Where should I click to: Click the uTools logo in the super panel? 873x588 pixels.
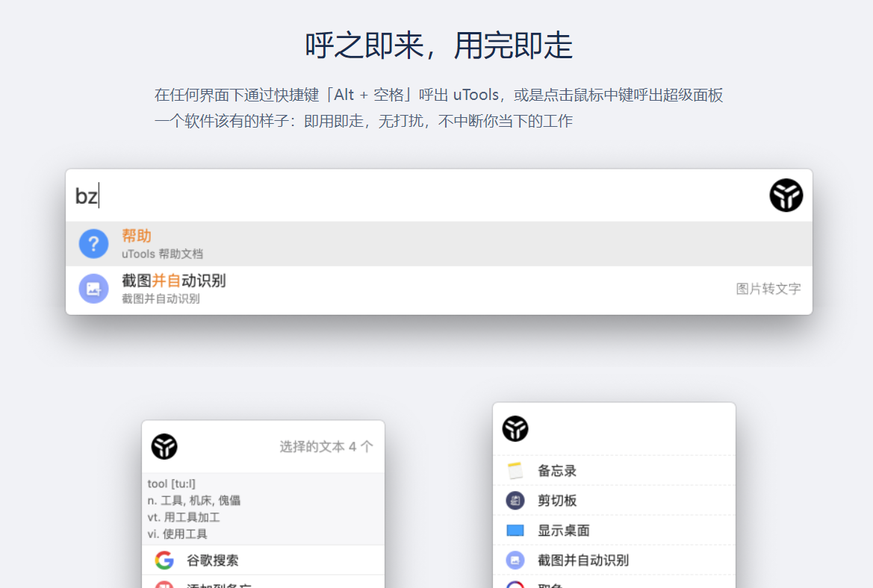[x=515, y=429]
